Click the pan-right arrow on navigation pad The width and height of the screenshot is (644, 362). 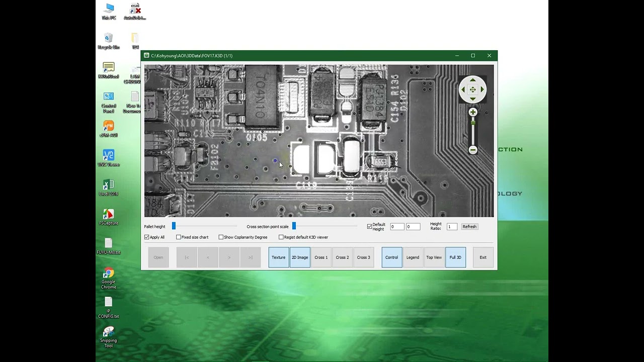482,89
